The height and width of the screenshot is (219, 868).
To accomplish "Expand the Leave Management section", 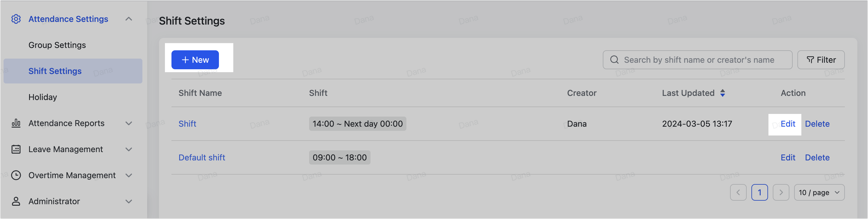I will coord(129,149).
